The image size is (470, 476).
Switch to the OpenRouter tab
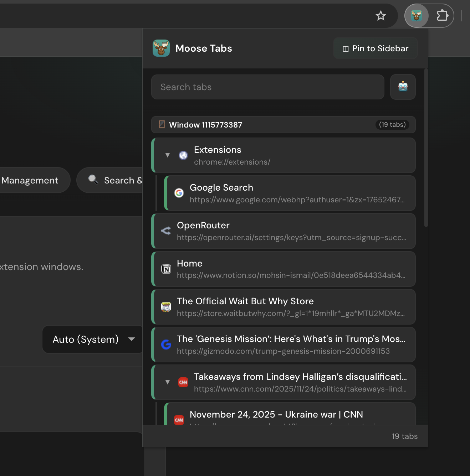click(x=283, y=231)
